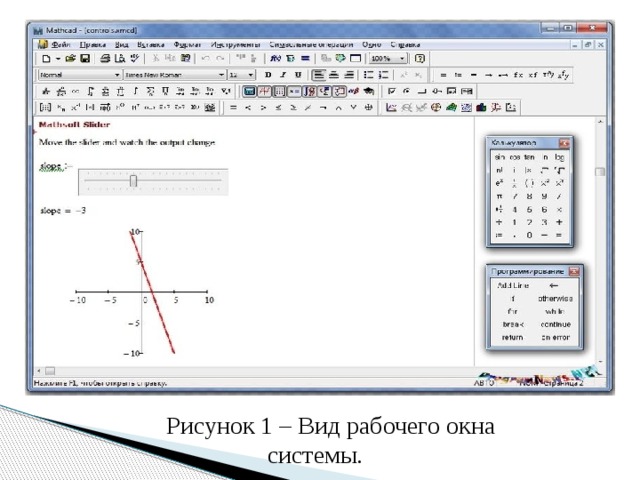Viewport: 640px width, 480px height.
Task: Insert function f(x) icon
Action: pos(276,58)
